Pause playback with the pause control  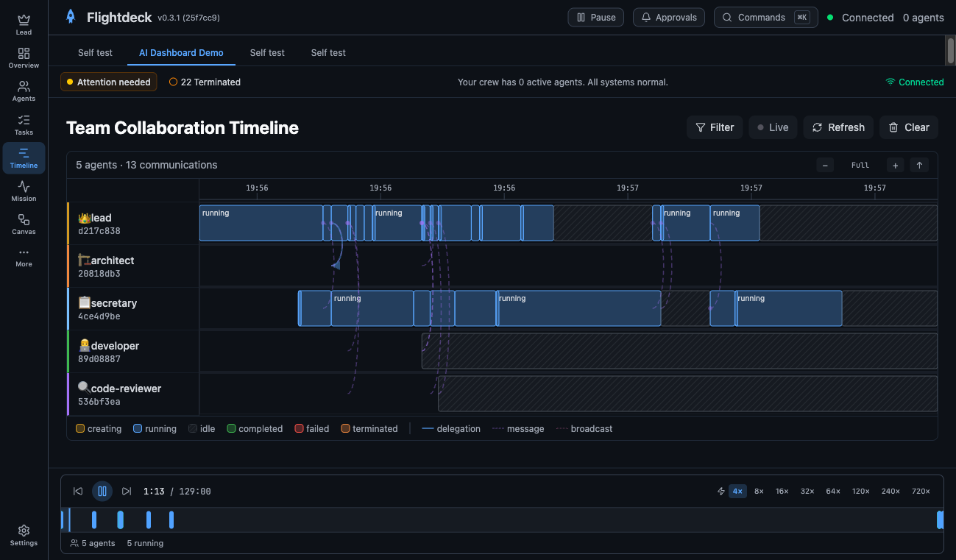(102, 491)
